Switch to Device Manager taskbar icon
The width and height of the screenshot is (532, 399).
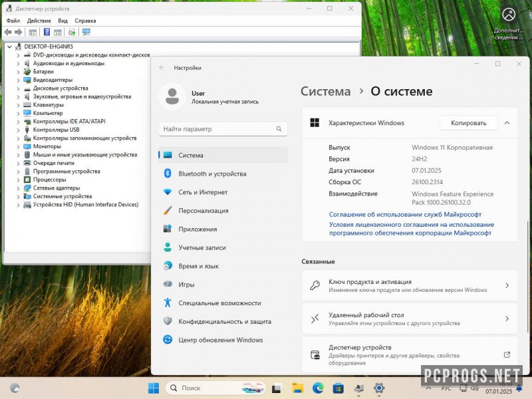point(358,388)
